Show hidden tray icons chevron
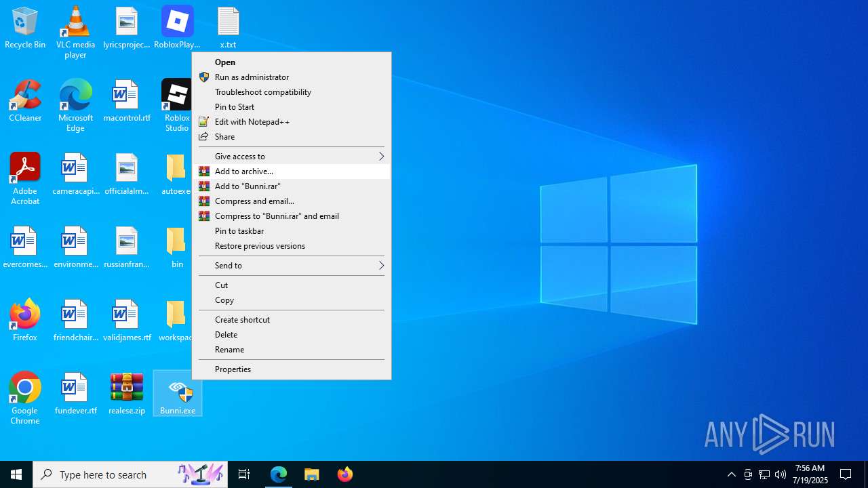868x488 pixels. click(731, 474)
